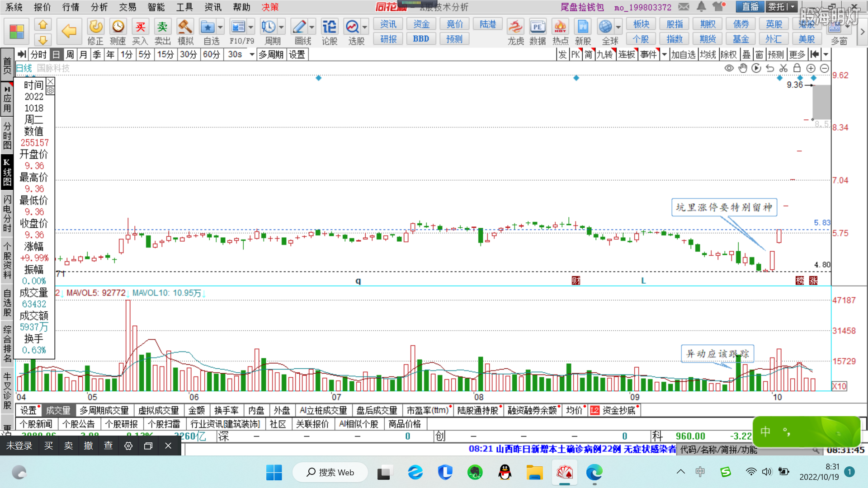This screenshot has height=488, width=868.
Task: Expand the 周期 dropdown arrow
Action: tap(281, 27)
